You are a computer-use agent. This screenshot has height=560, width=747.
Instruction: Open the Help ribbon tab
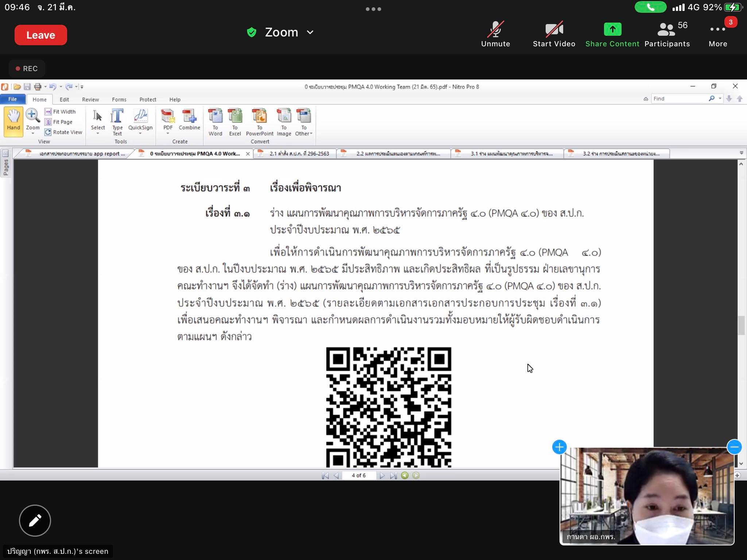[x=175, y=100]
